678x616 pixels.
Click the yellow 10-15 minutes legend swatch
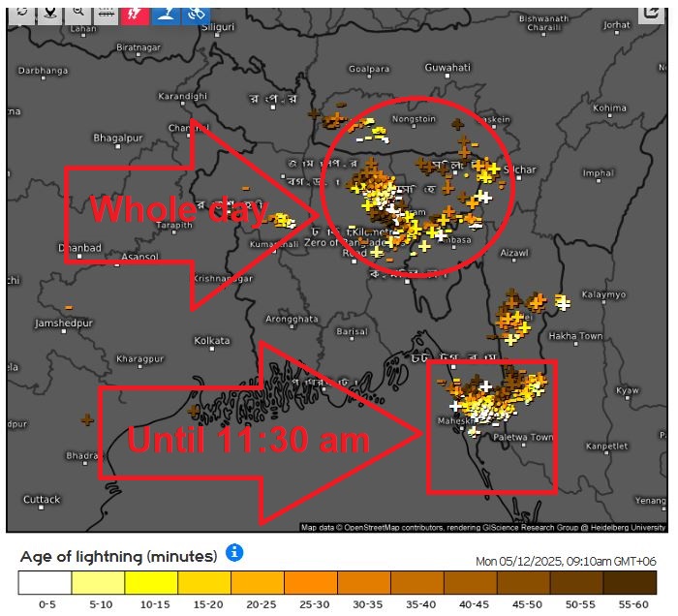tap(151, 582)
